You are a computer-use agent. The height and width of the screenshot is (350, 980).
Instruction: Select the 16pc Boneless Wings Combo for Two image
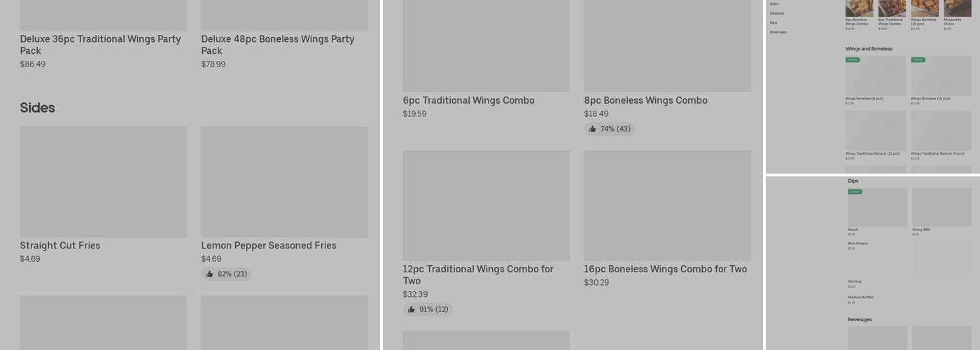(x=667, y=205)
